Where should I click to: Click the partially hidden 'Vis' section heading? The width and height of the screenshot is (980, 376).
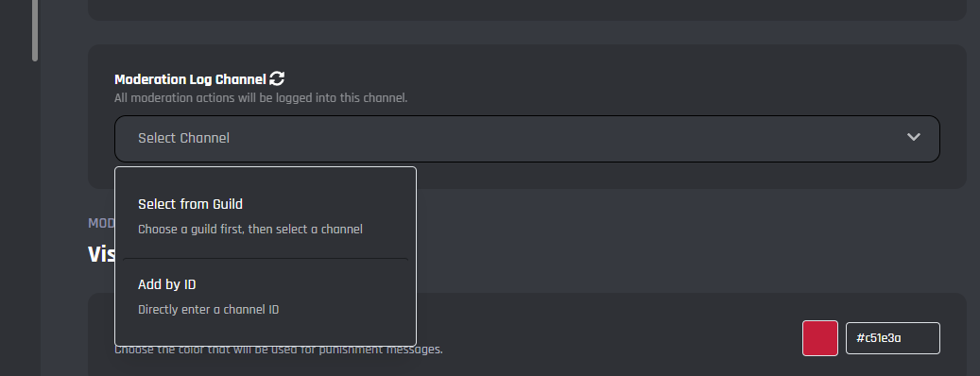pyautogui.click(x=100, y=255)
